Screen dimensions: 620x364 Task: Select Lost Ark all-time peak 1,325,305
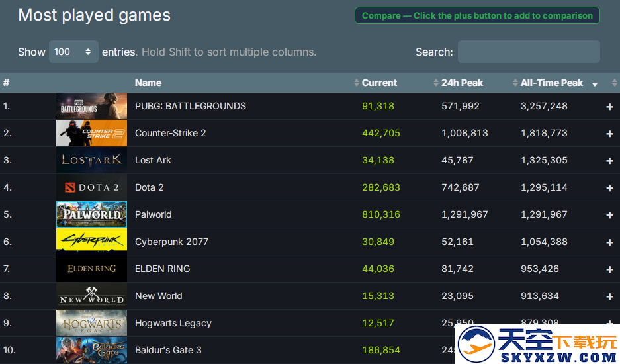544,160
